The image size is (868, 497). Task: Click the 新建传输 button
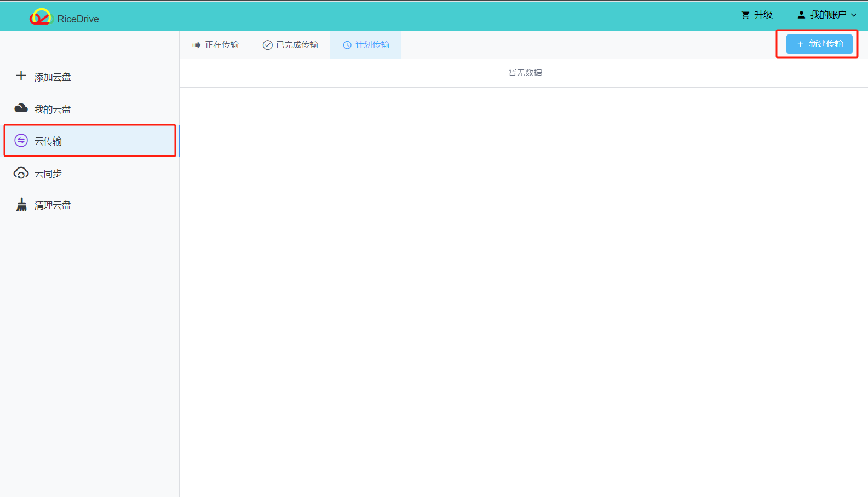coord(819,44)
